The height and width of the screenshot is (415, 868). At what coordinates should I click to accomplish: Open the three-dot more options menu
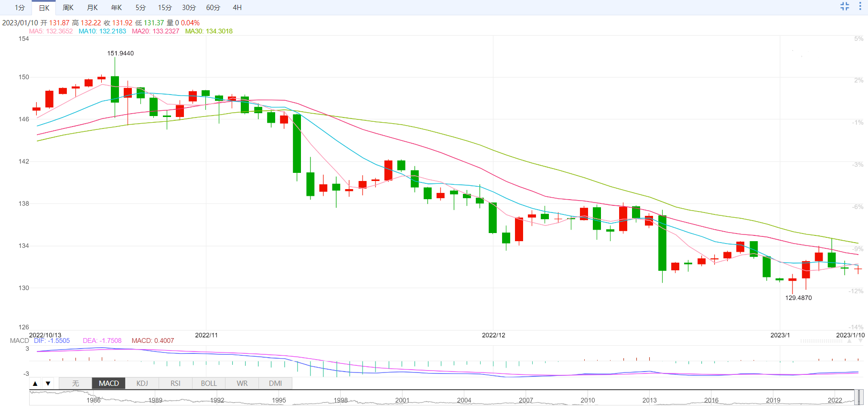click(x=860, y=6)
